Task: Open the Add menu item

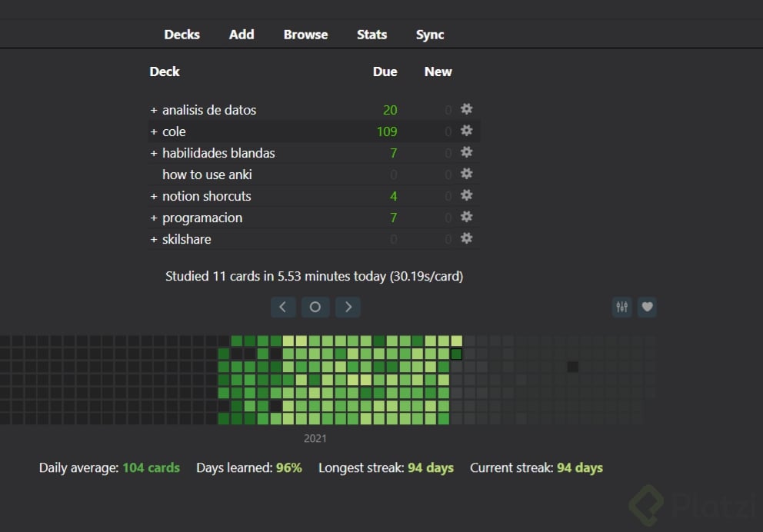Action: (x=242, y=35)
